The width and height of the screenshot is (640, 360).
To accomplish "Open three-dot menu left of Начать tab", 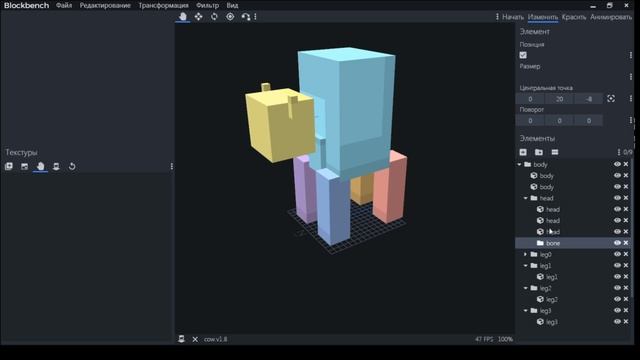I will 497,17.
